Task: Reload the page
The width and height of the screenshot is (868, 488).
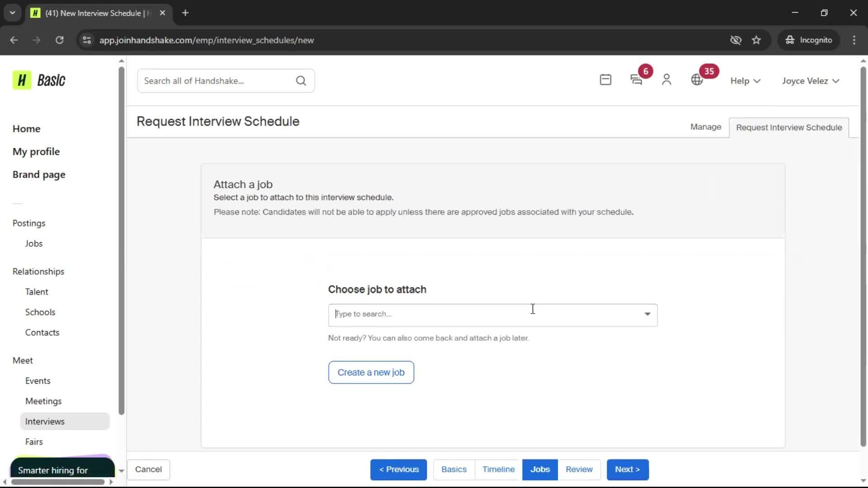Action: [59, 40]
